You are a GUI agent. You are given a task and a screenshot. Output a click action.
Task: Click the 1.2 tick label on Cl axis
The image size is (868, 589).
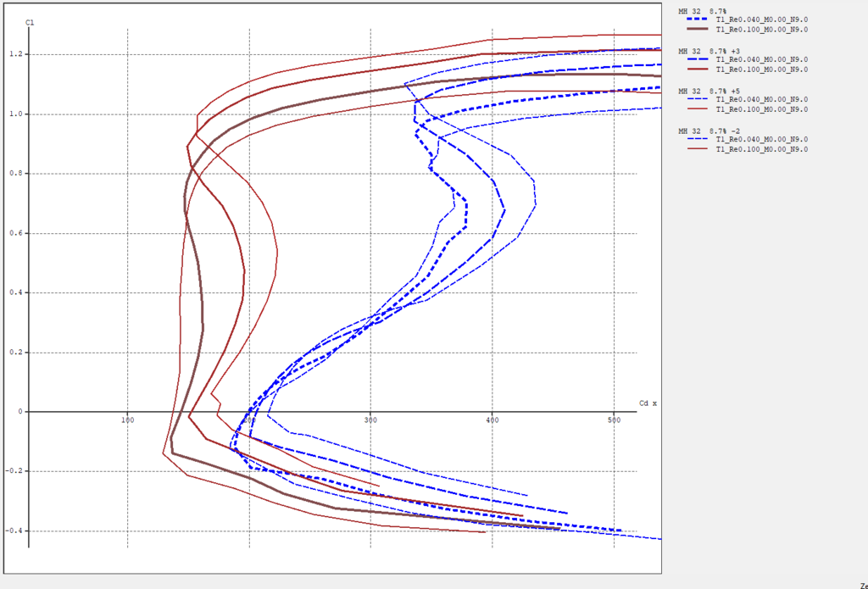(13, 54)
